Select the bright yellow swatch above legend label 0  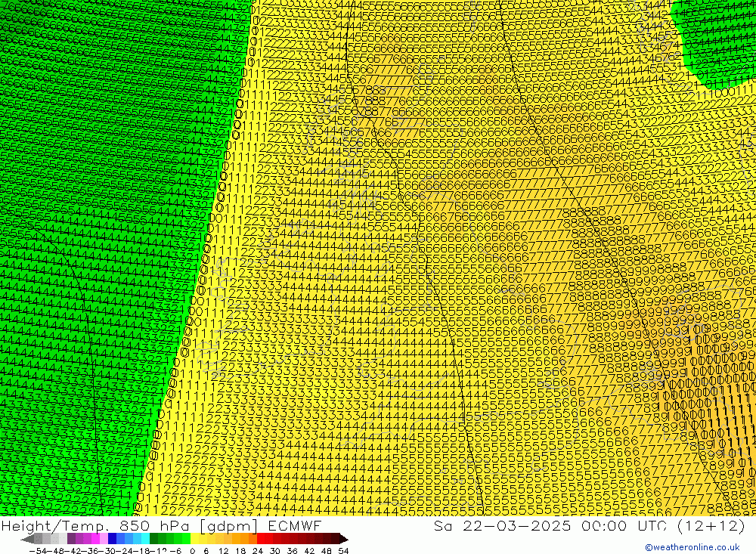(x=195, y=539)
